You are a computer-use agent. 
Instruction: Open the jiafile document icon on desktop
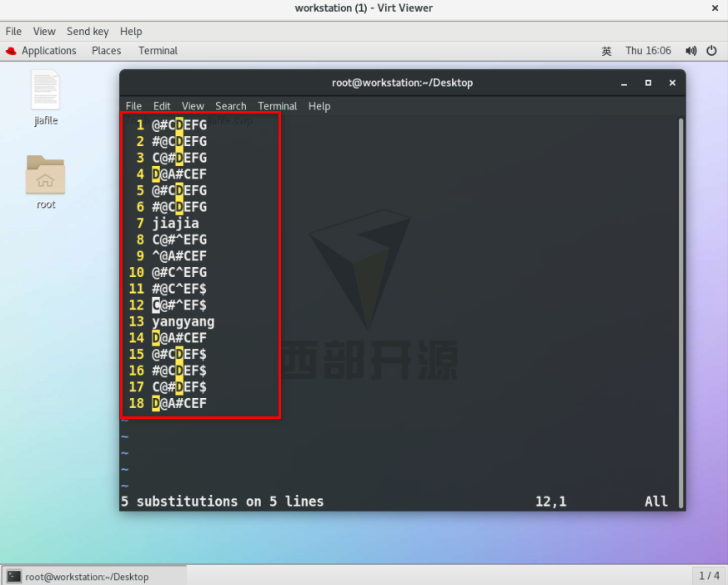tap(45, 90)
